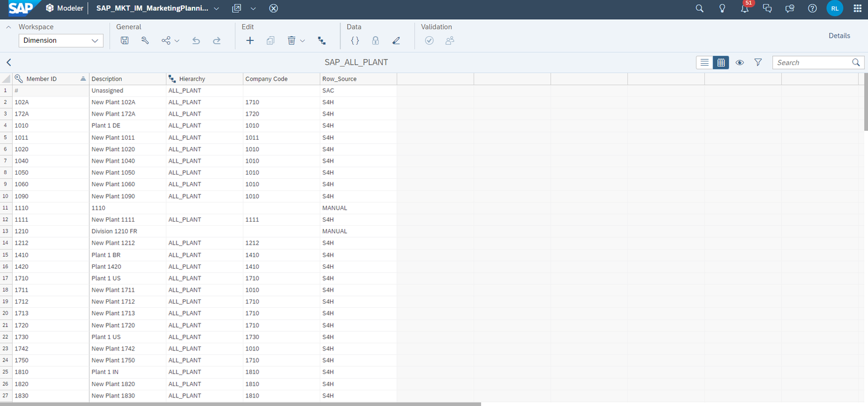This screenshot has width=868, height=406.
Task: Click the Description column header
Action: coord(128,79)
